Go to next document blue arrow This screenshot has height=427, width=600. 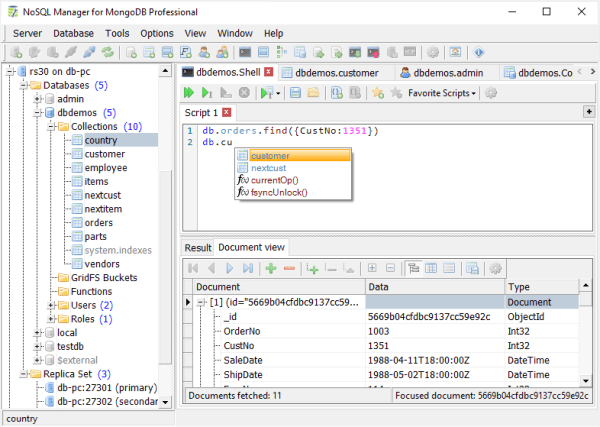point(230,269)
